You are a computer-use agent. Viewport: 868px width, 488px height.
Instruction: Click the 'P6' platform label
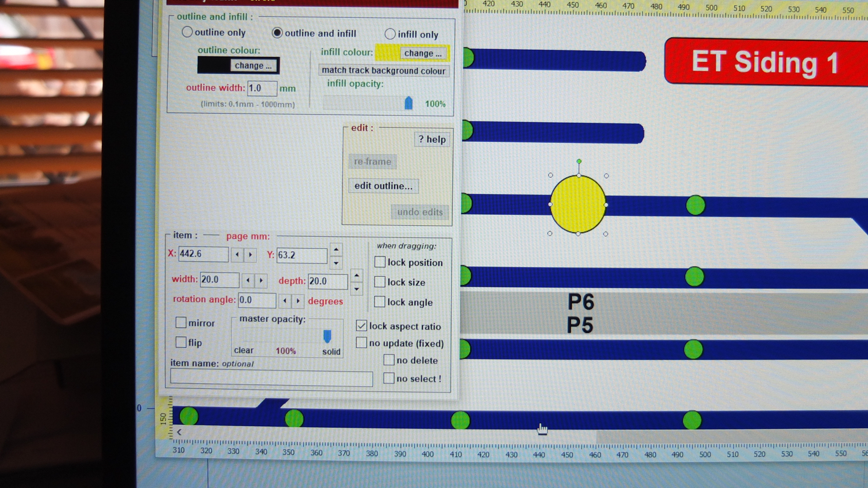(x=581, y=302)
